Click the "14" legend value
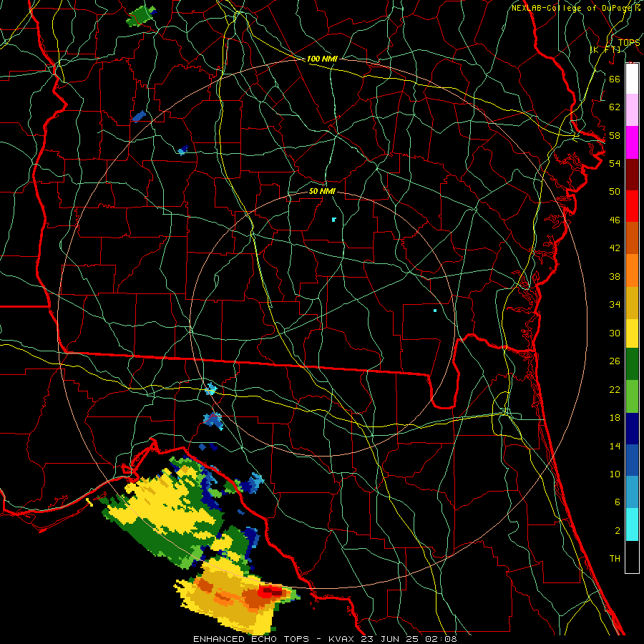The image size is (644, 644). click(615, 446)
